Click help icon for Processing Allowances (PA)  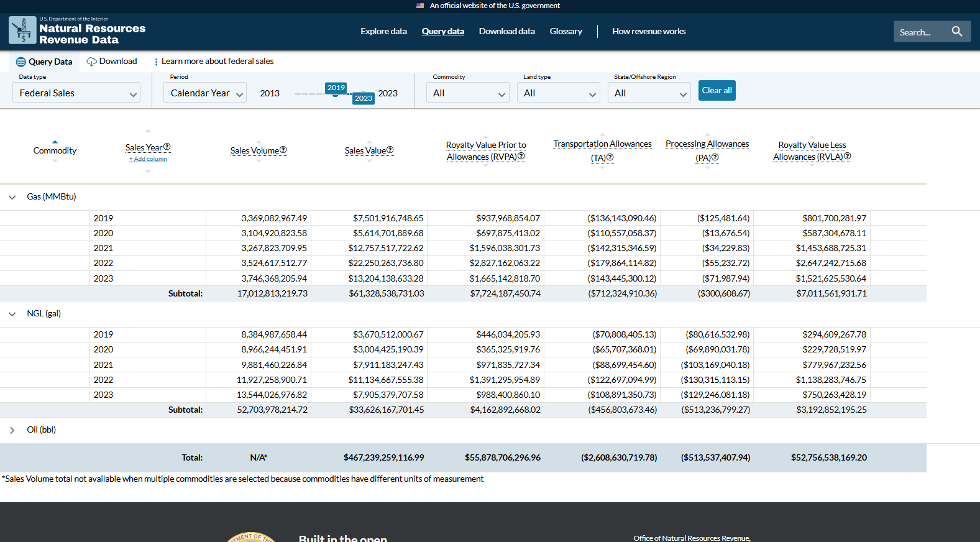[x=715, y=157]
